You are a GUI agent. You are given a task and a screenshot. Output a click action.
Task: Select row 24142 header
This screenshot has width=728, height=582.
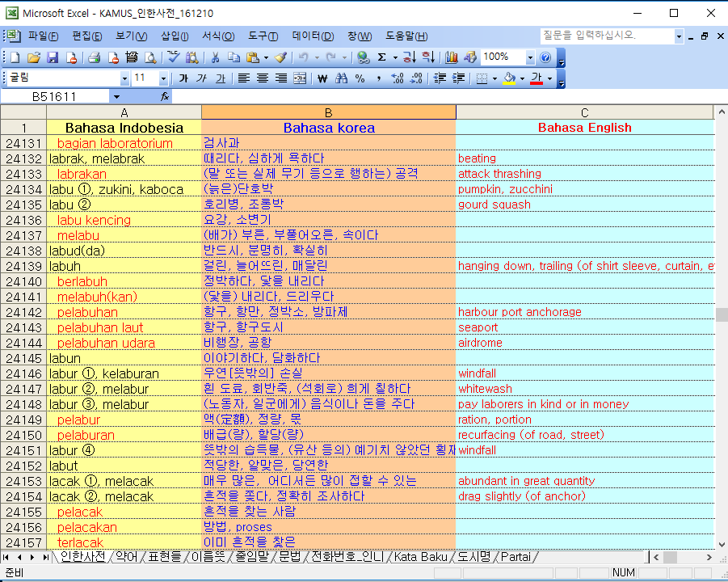coord(23,312)
